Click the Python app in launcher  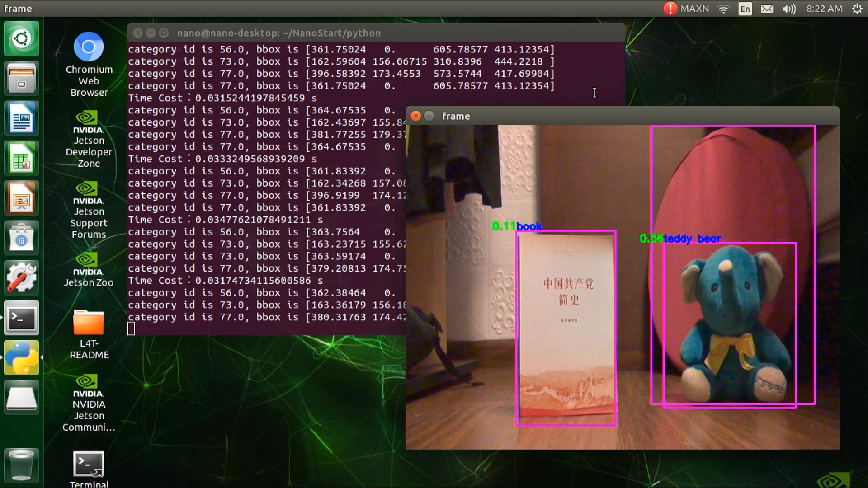[21, 358]
